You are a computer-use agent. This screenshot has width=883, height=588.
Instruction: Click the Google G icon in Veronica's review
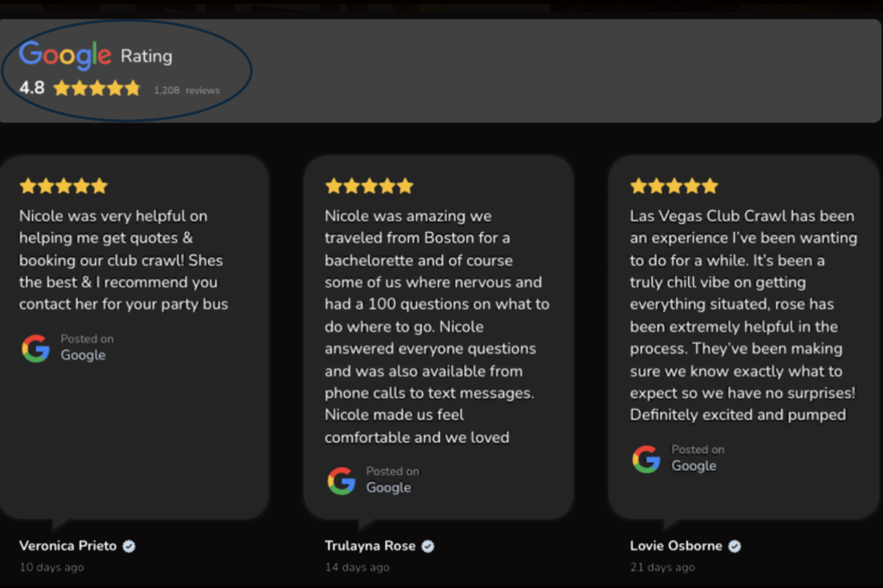point(36,348)
